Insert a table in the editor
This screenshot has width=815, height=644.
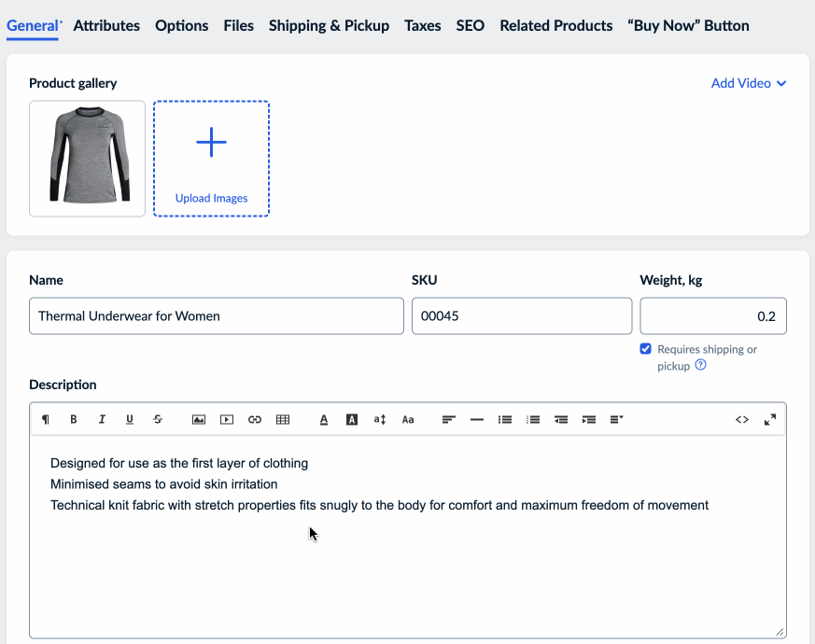point(283,420)
